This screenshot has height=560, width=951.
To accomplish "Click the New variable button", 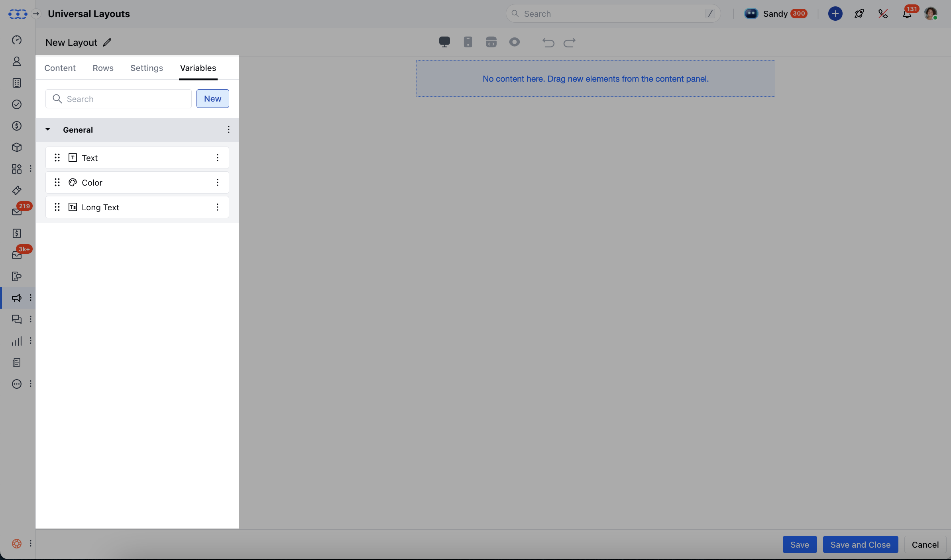I will point(212,99).
